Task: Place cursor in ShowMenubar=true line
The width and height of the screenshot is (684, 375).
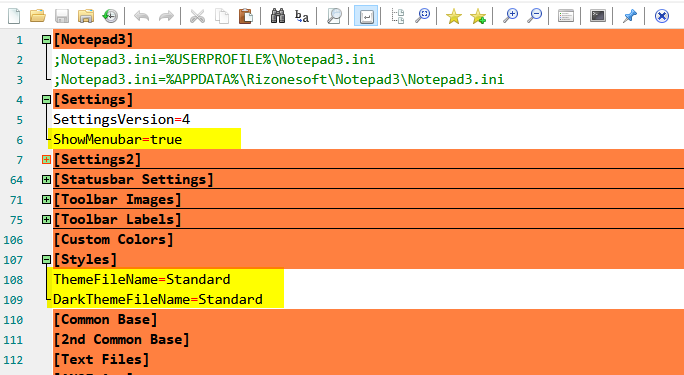Action: (118, 140)
